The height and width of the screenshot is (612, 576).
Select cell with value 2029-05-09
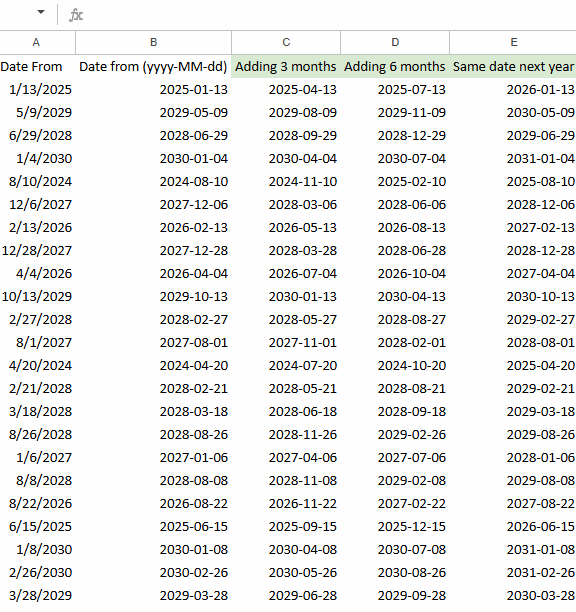click(x=153, y=113)
